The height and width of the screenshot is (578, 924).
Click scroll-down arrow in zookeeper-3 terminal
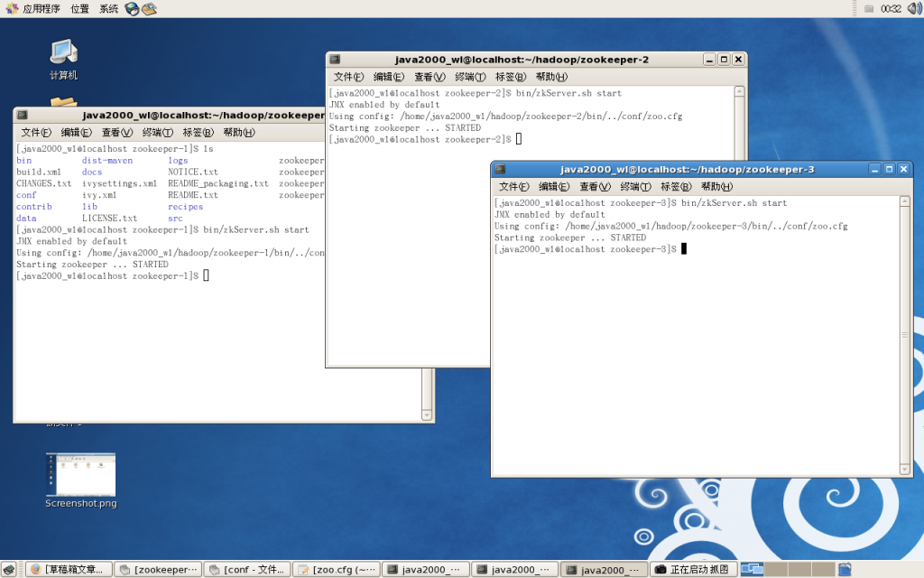pyautogui.click(x=905, y=470)
